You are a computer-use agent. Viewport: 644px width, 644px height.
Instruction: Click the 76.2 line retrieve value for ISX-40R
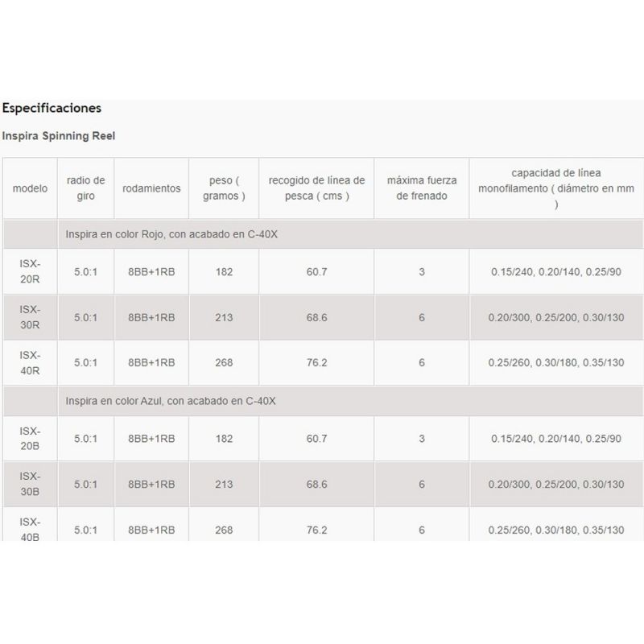pos(316,363)
